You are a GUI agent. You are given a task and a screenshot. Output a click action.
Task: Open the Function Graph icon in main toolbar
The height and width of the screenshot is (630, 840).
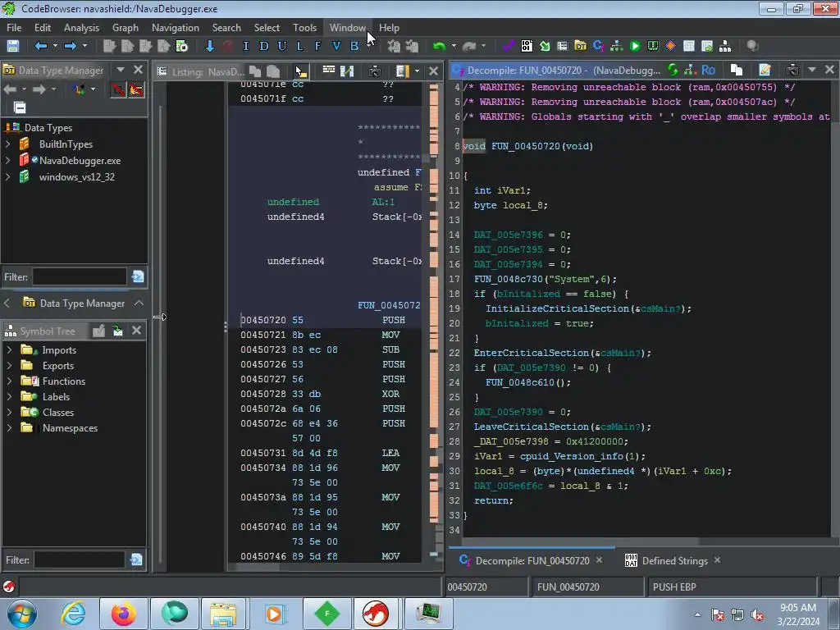[617, 46]
